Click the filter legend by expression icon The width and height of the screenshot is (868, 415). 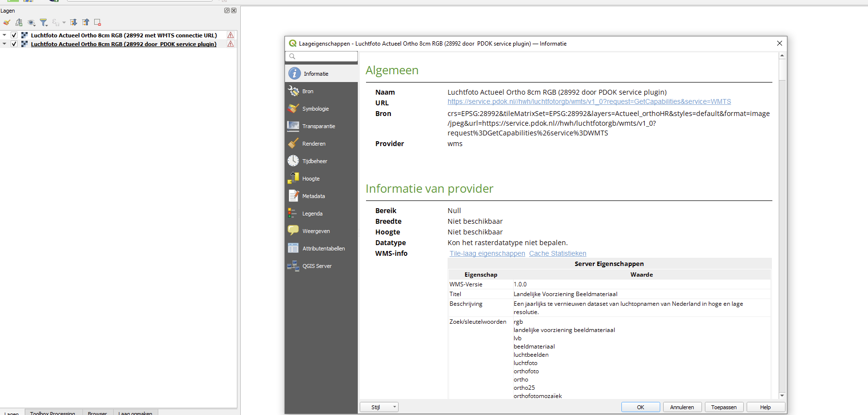click(55, 22)
